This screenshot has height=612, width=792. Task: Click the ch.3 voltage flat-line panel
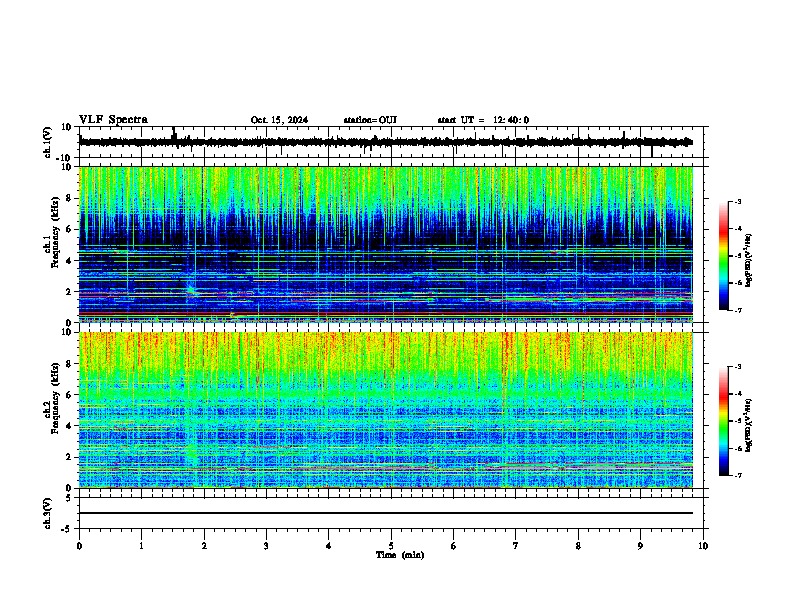(x=390, y=513)
